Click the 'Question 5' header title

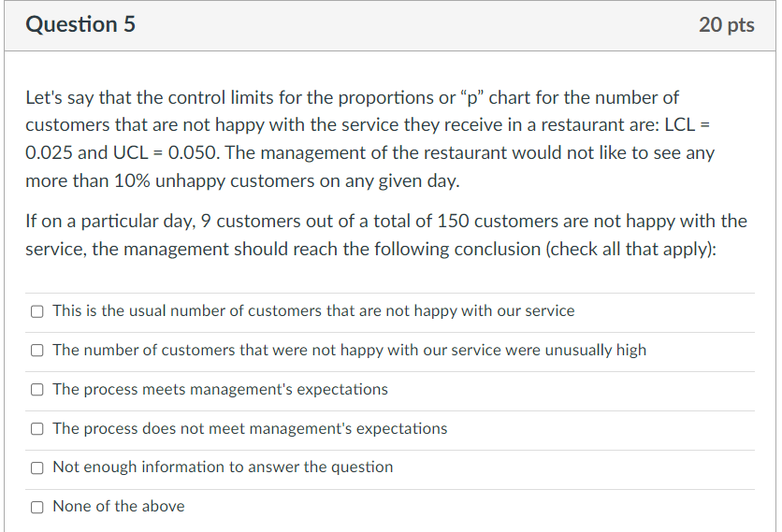coord(80,24)
